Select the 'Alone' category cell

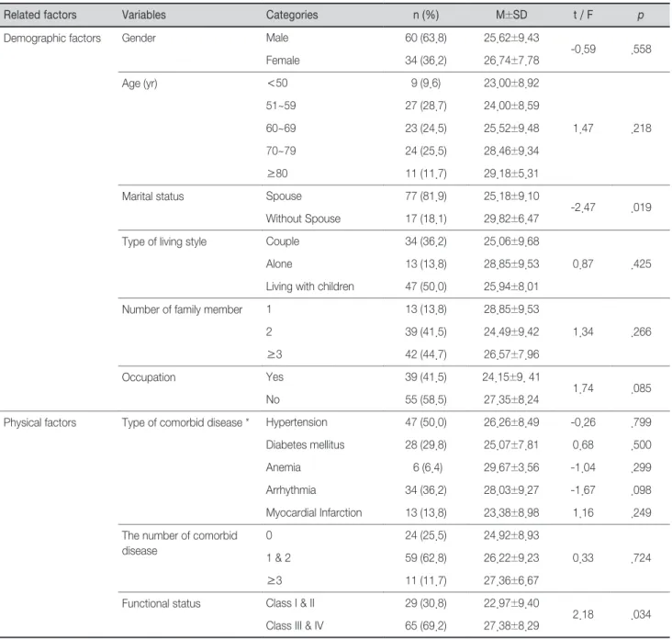click(279, 264)
